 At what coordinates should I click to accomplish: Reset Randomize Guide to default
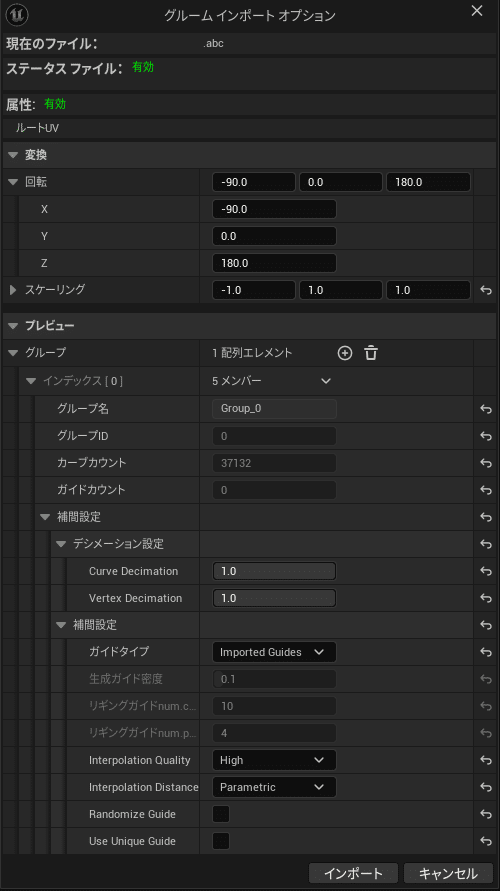coord(486,814)
